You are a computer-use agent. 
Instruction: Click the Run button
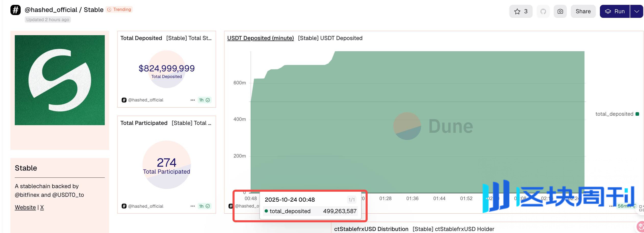[x=615, y=11]
